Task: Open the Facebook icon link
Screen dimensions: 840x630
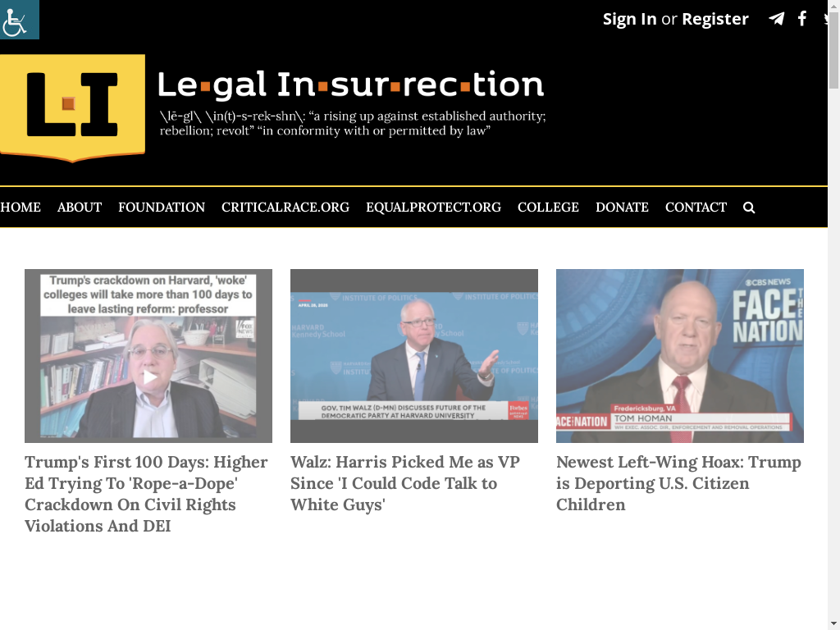Action: (802, 19)
